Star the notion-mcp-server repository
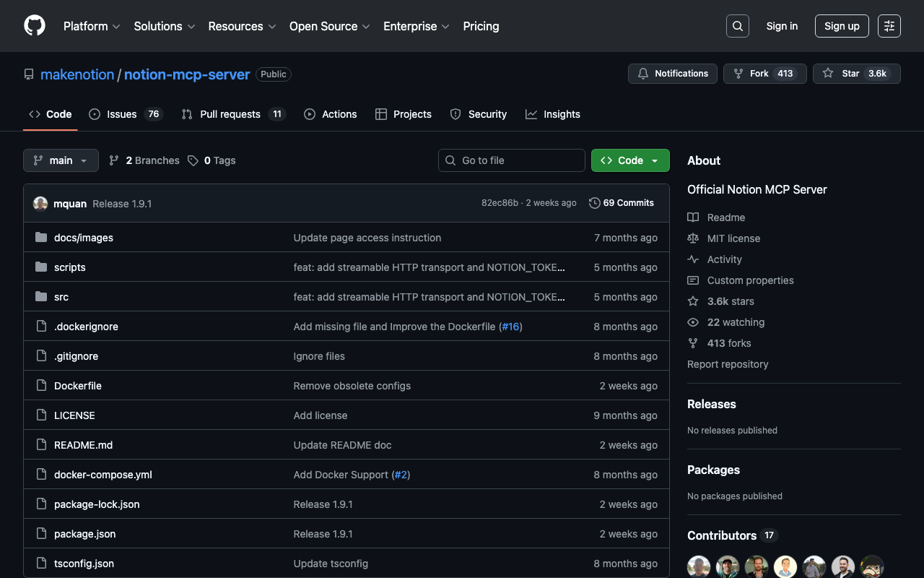924x578 pixels. pos(856,74)
